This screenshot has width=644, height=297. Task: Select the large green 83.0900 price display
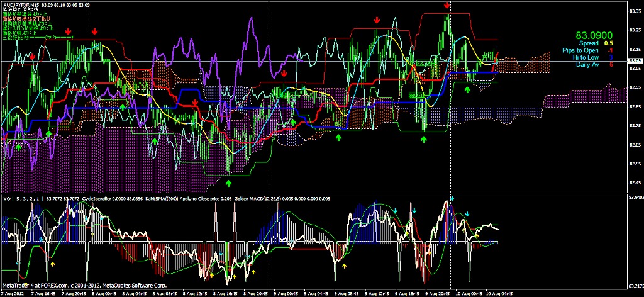[x=594, y=35]
